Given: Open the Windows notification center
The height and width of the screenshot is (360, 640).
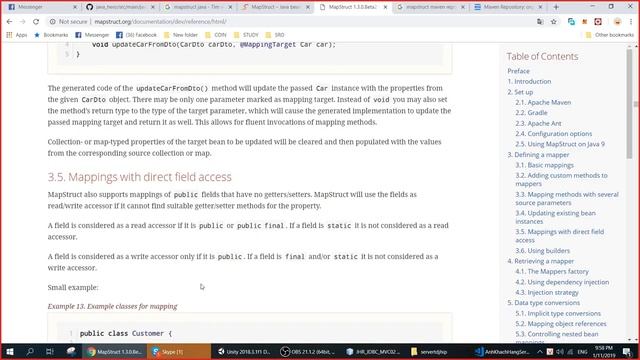Looking at the screenshot, I should point(627,351).
